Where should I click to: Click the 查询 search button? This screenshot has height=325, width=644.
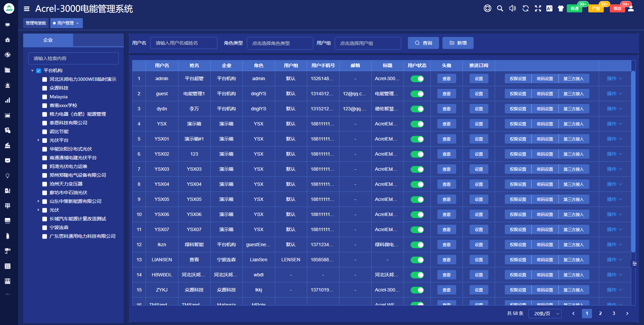pos(423,43)
